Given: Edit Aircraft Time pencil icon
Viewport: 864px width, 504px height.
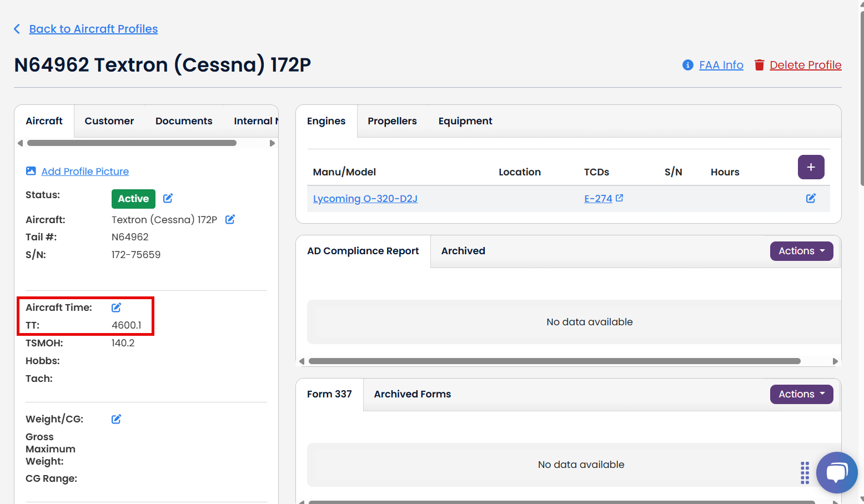Looking at the screenshot, I should (x=116, y=308).
